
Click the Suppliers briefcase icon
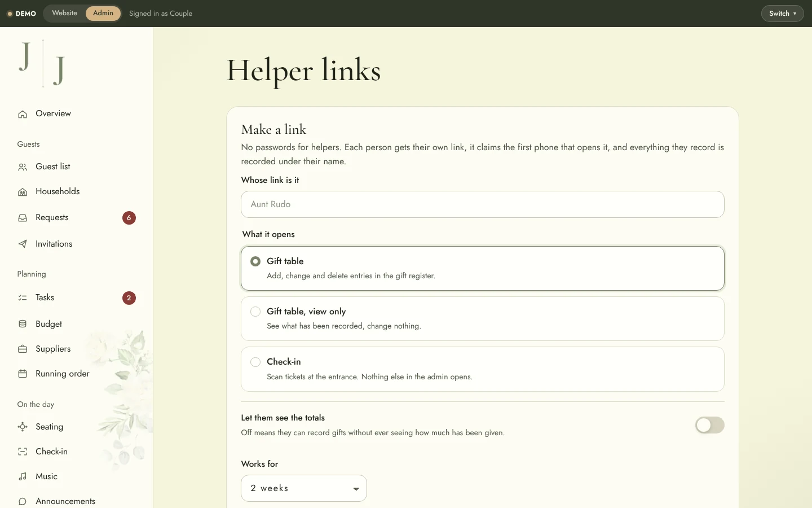coord(23,349)
